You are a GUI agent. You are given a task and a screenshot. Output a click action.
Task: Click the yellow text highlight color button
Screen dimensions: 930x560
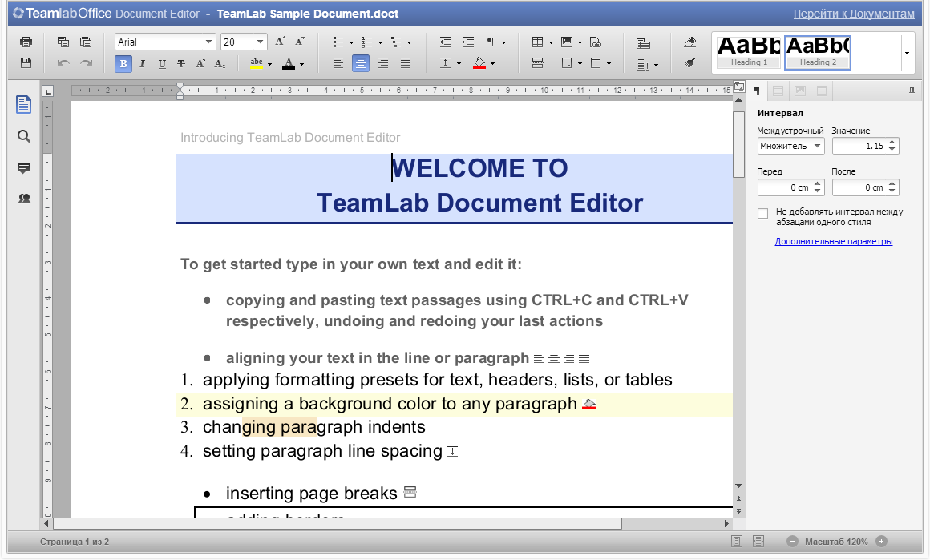coord(256,63)
